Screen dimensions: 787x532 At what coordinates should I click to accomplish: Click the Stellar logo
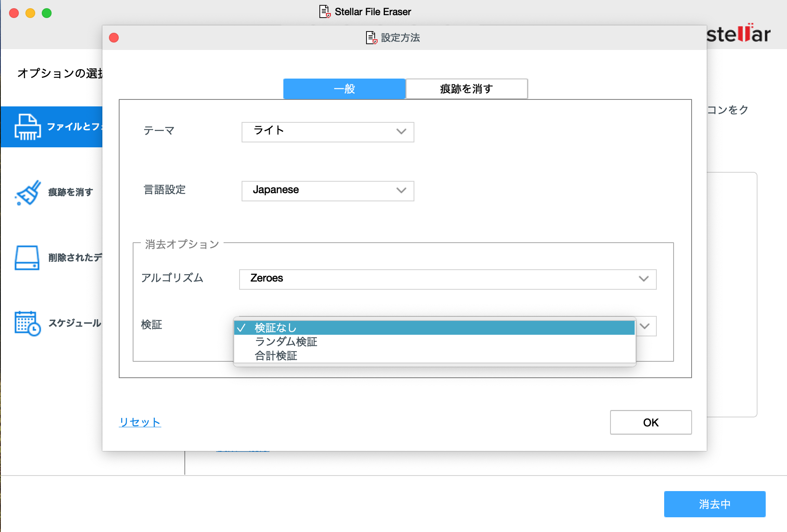pyautogui.click(x=739, y=34)
